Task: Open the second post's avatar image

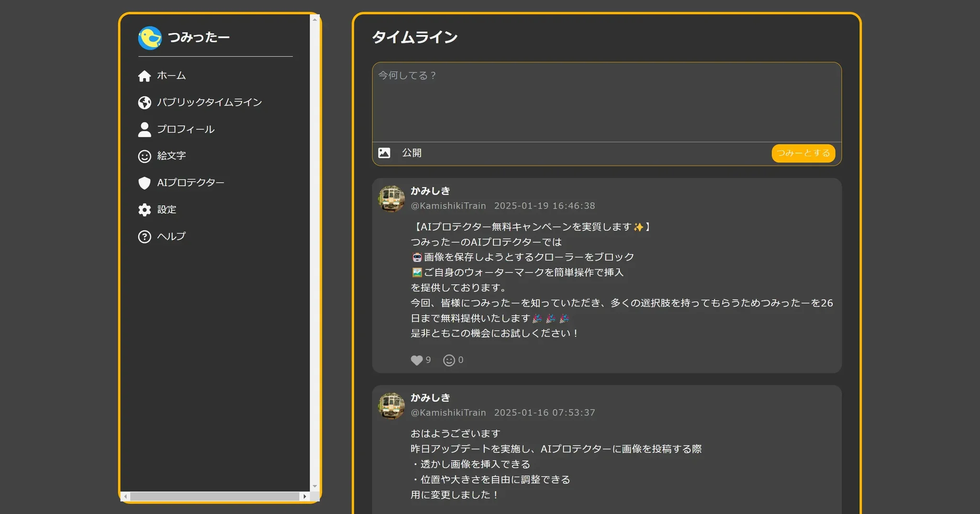Action: 391,405
